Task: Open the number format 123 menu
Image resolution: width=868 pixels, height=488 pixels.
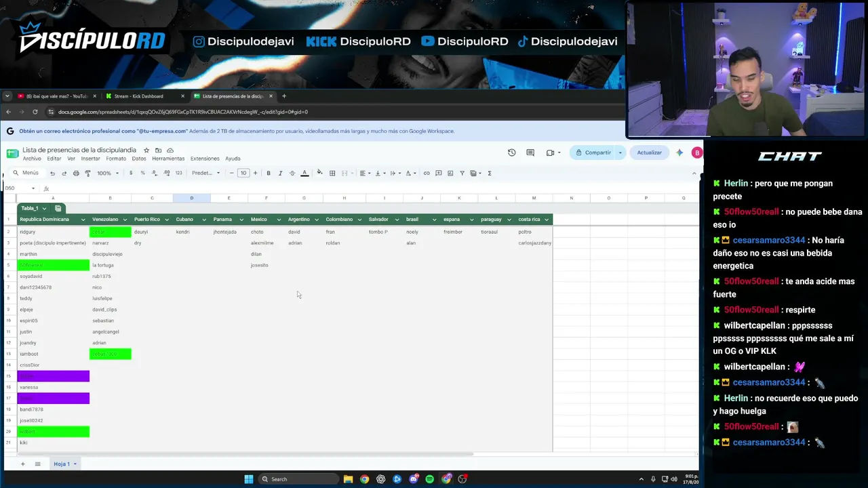Action: click(x=178, y=173)
